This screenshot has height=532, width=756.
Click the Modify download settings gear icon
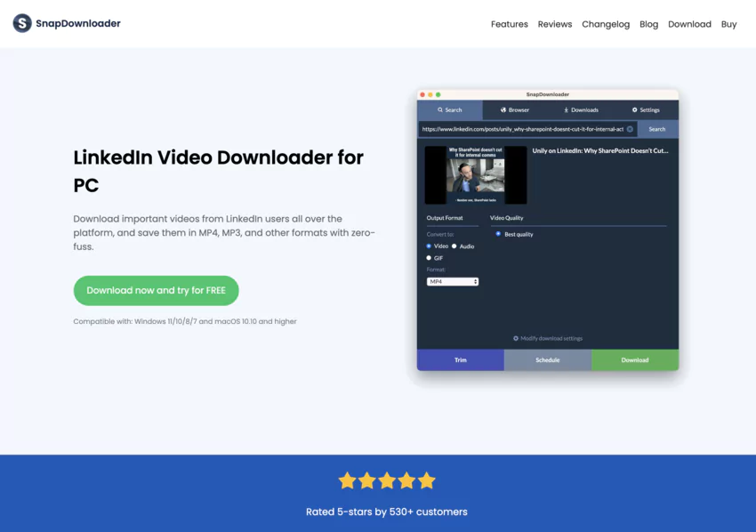(516, 338)
